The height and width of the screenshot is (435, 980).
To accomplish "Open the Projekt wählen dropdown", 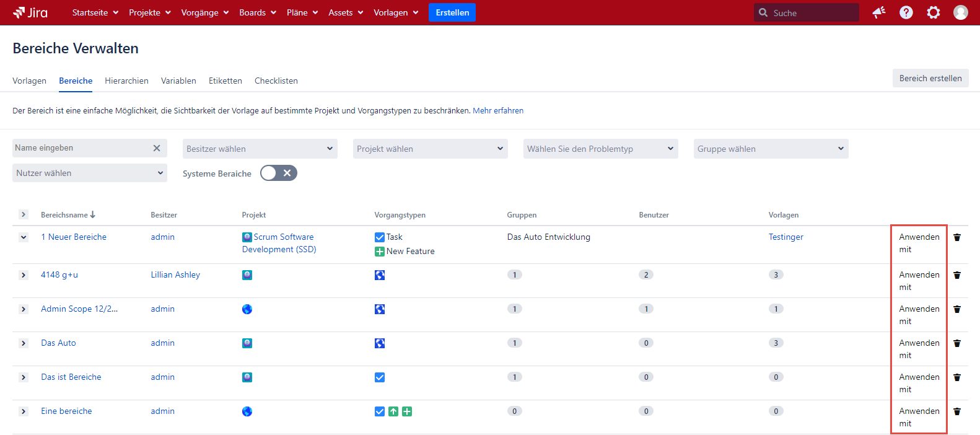I will (x=430, y=149).
